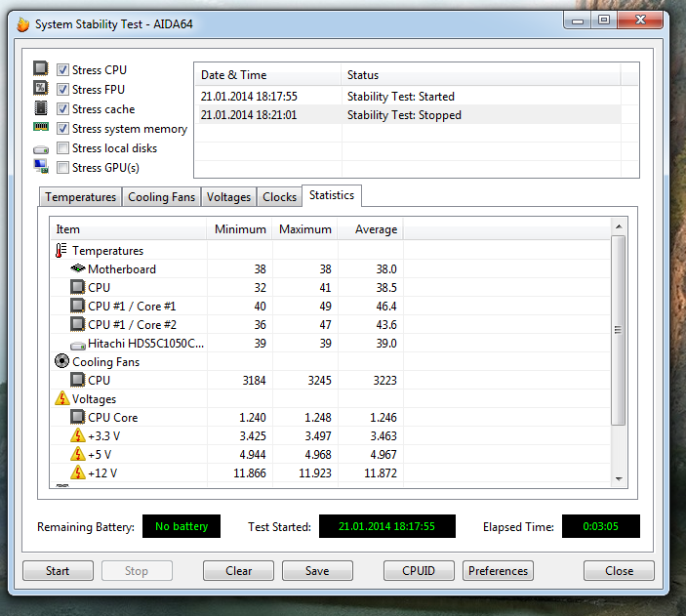Uncheck the Stress FPU checkbox
686x616 pixels.
pos(63,89)
